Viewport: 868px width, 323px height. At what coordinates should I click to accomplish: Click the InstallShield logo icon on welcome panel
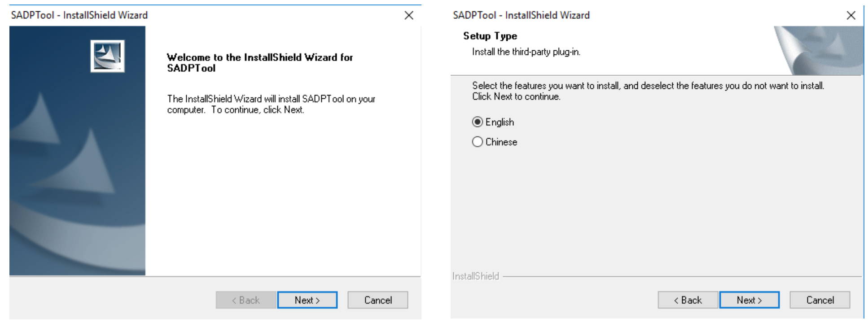click(107, 56)
